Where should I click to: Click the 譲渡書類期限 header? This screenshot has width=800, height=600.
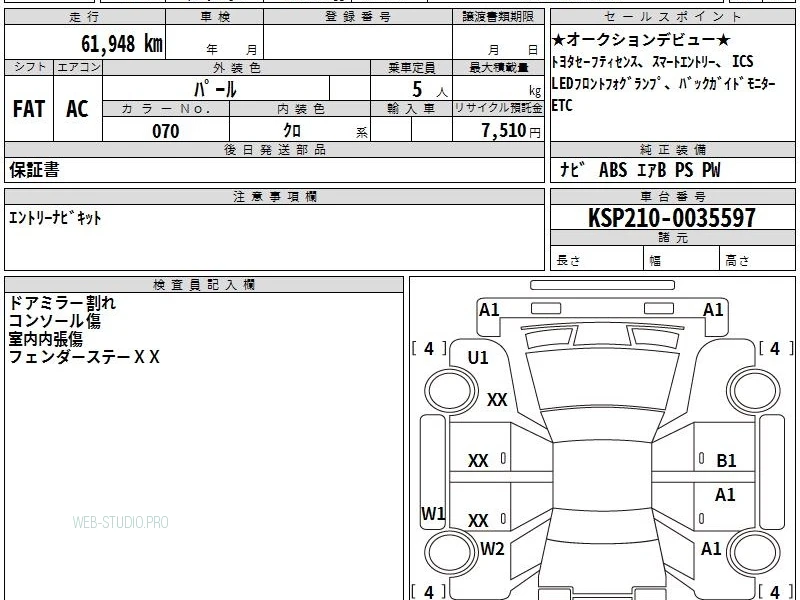click(x=498, y=17)
